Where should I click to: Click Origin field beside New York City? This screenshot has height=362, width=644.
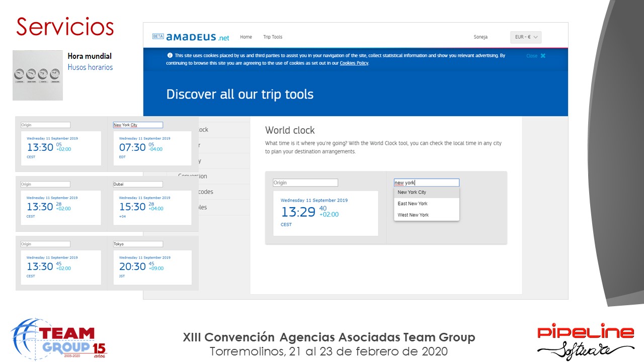point(45,125)
